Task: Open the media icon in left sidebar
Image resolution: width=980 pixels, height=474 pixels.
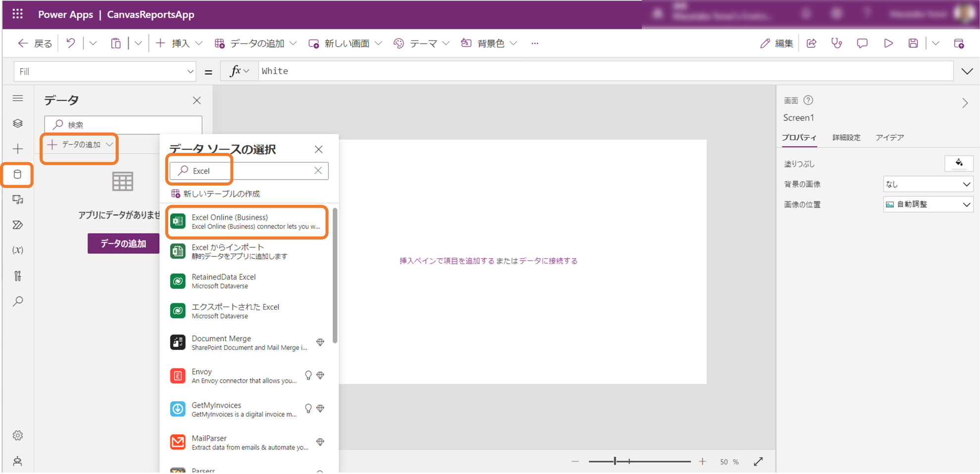Action: point(18,199)
